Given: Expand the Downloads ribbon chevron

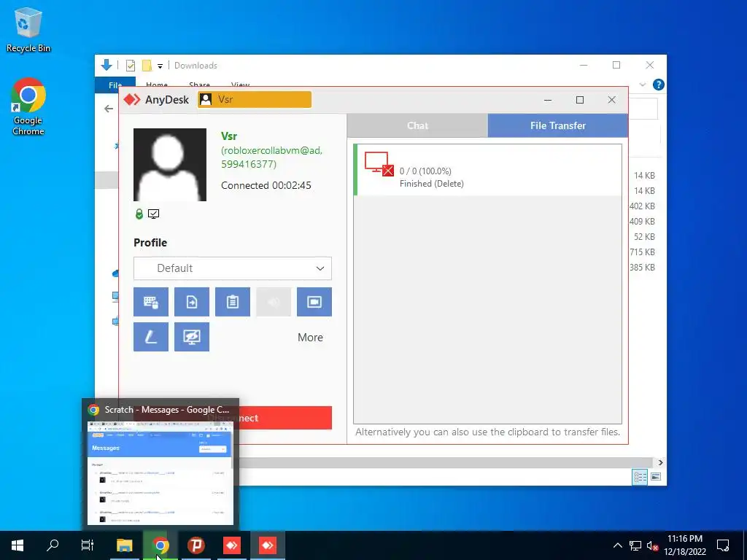Looking at the screenshot, I should click(x=643, y=85).
